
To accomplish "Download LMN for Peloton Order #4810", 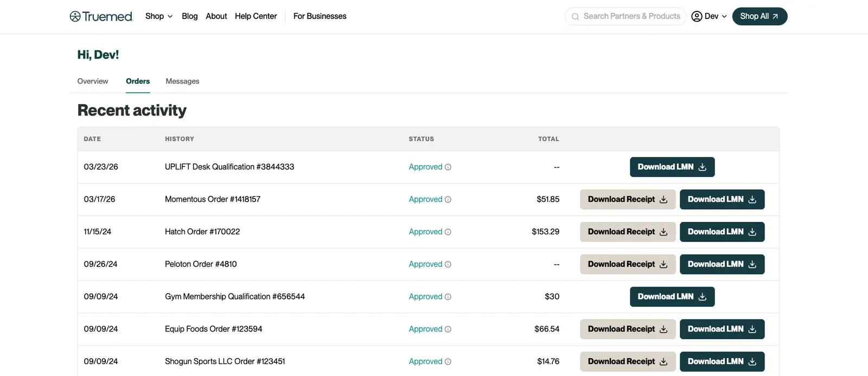I will (722, 264).
